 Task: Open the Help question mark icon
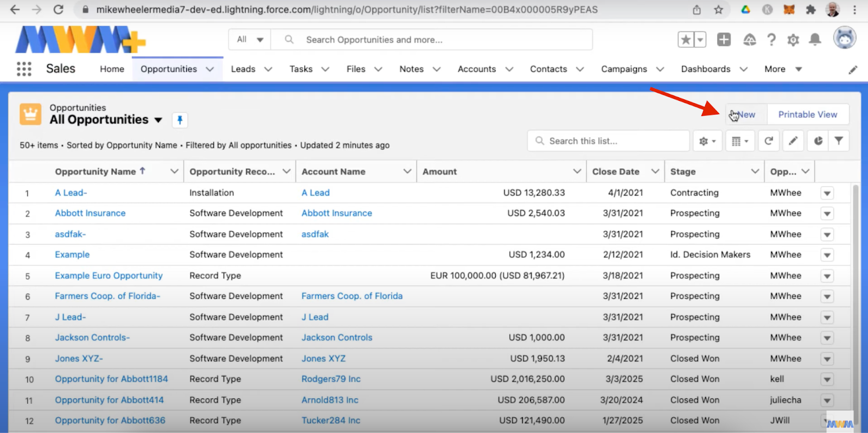click(x=771, y=40)
